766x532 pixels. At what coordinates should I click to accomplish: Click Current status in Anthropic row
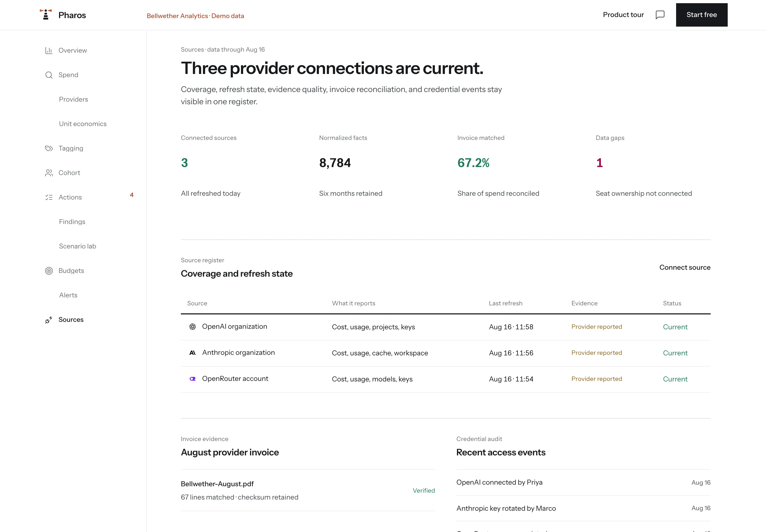tap(675, 353)
